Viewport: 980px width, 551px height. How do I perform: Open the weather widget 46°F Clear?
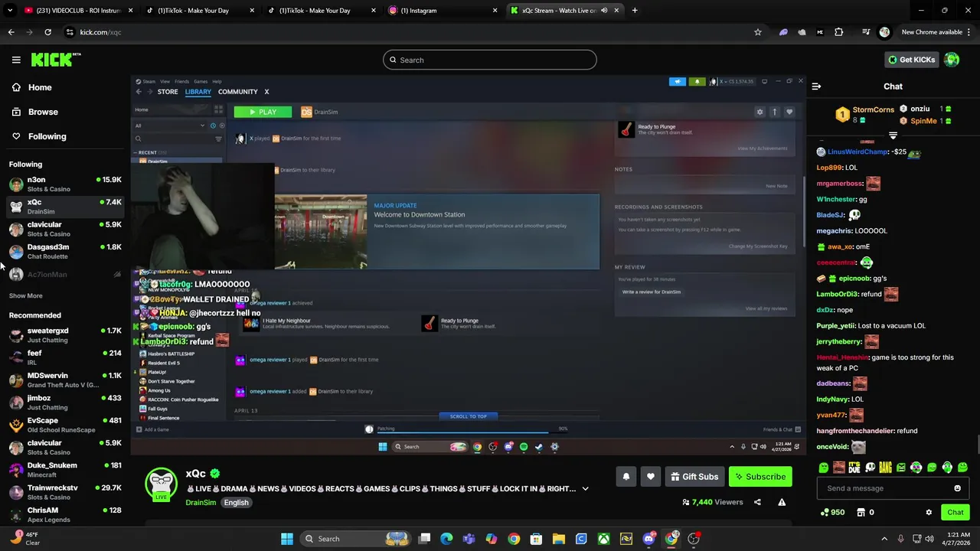click(25, 539)
